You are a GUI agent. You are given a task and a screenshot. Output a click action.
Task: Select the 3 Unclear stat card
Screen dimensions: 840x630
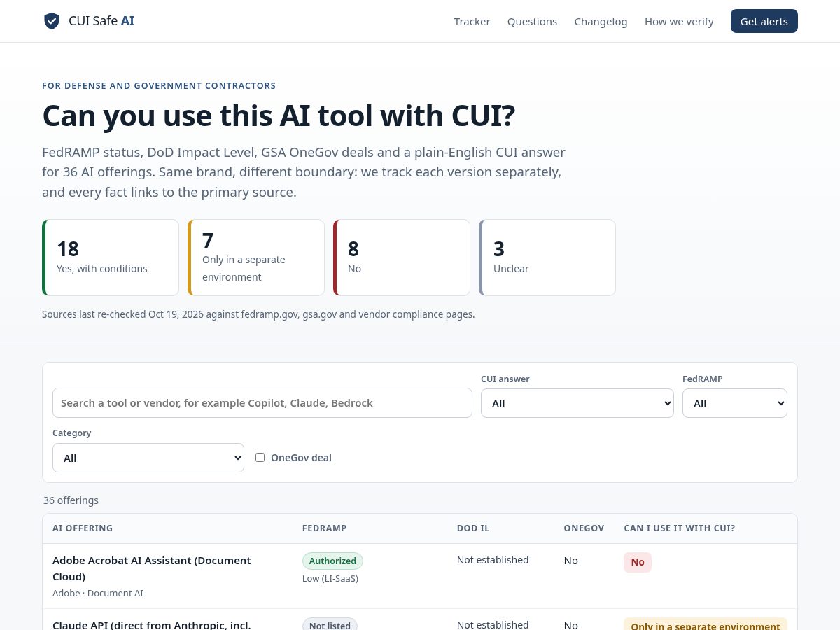[547, 258]
